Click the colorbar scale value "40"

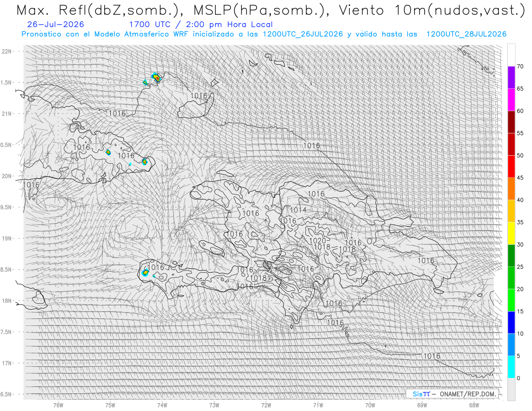520,200
